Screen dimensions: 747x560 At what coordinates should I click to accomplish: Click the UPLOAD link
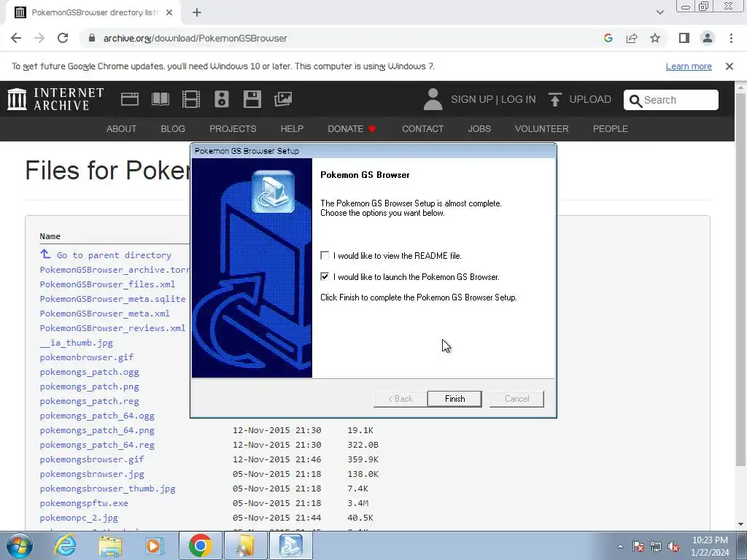tap(580, 99)
